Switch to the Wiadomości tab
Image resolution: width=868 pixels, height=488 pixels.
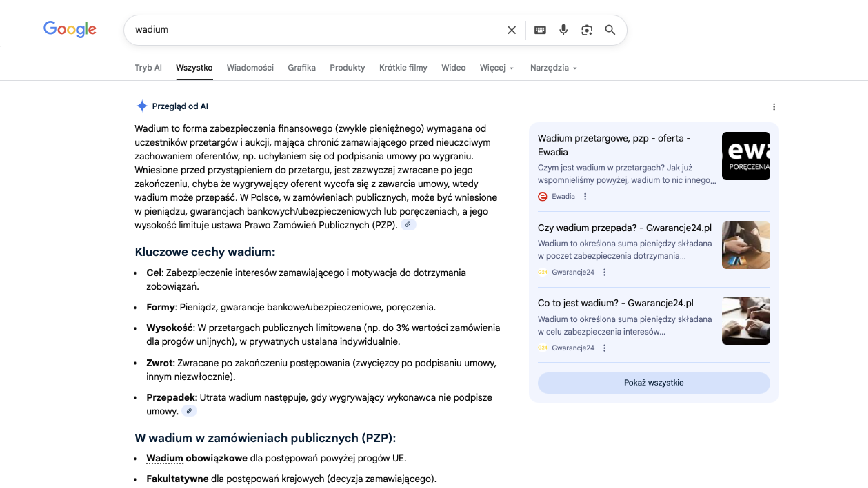(250, 68)
